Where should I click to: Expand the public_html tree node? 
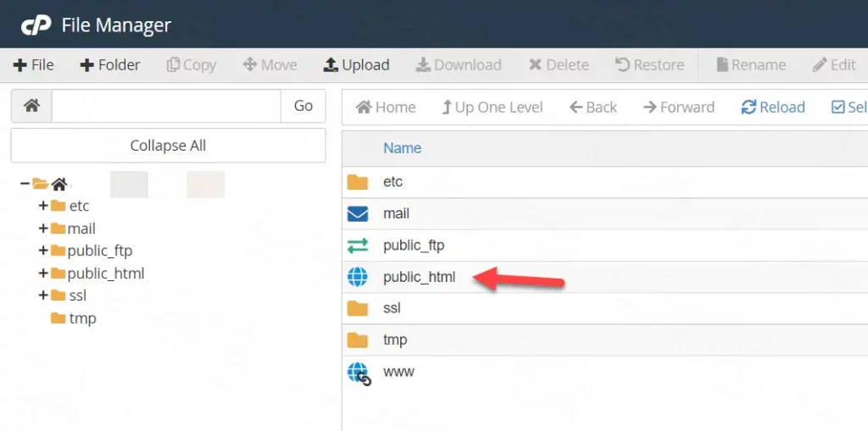(42, 274)
